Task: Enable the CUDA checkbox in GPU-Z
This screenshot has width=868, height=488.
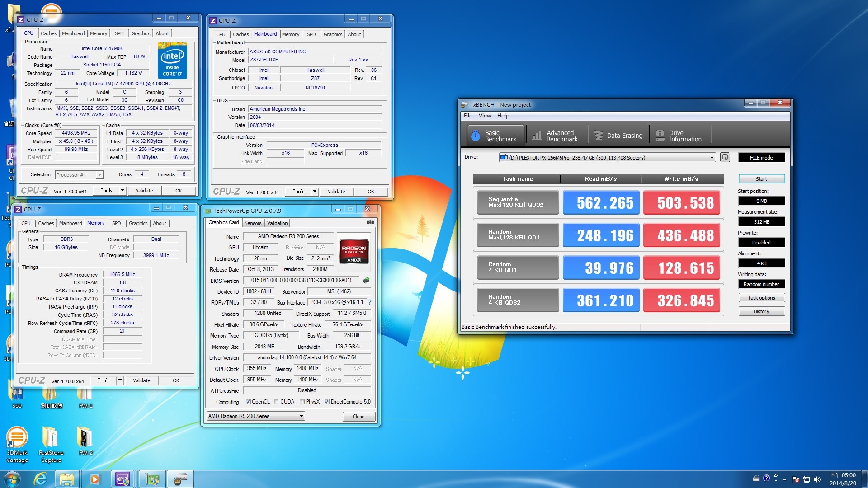Action: click(x=276, y=401)
